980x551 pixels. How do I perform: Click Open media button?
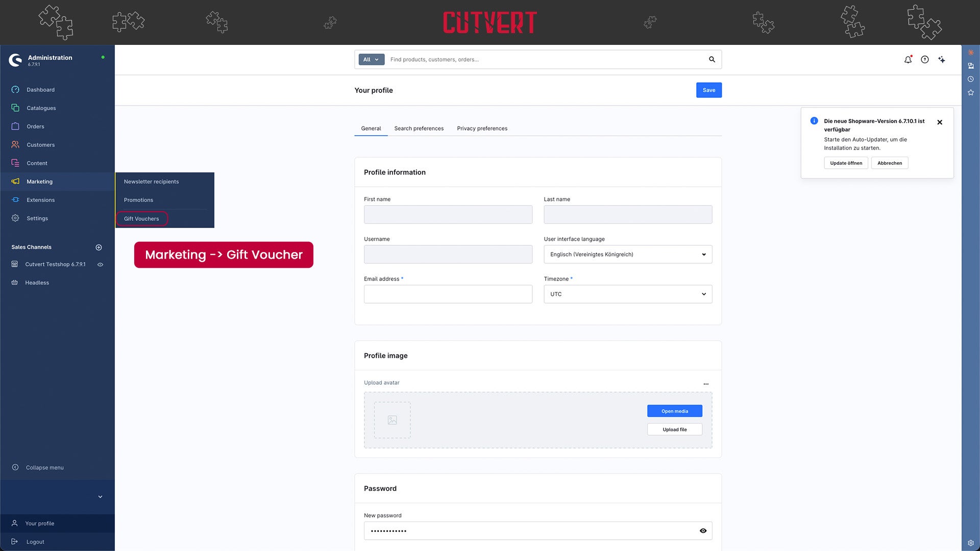point(675,411)
